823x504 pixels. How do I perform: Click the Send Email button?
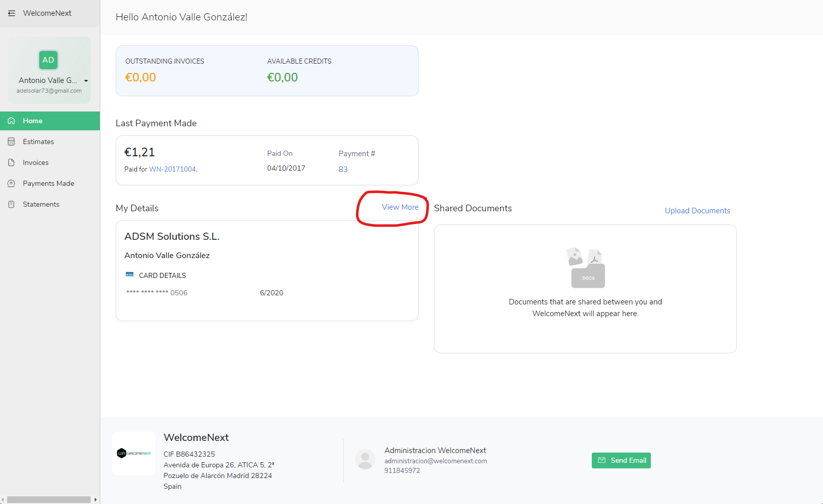(621, 460)
